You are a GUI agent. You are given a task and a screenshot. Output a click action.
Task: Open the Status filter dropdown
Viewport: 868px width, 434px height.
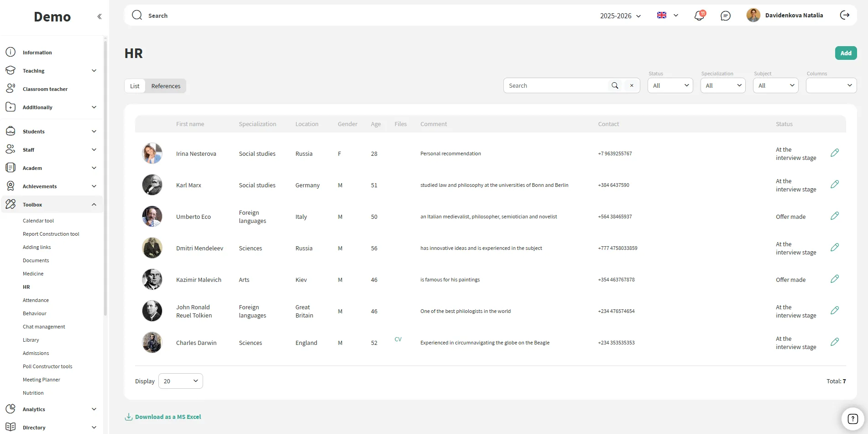click(670, 86)
